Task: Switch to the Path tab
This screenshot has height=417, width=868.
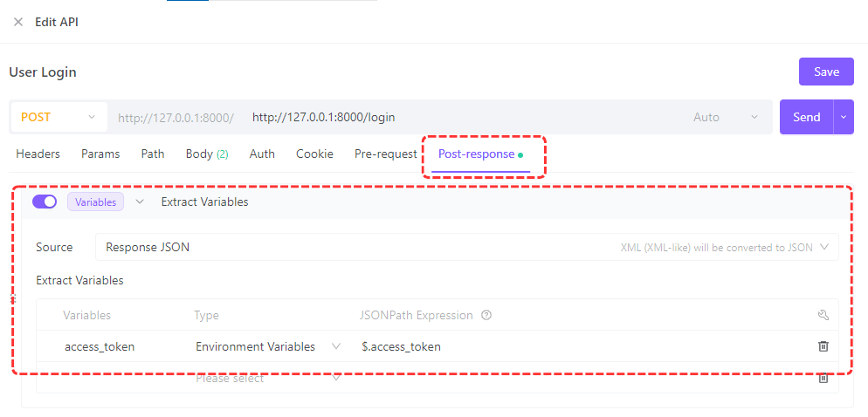Action: click(152, 154)
